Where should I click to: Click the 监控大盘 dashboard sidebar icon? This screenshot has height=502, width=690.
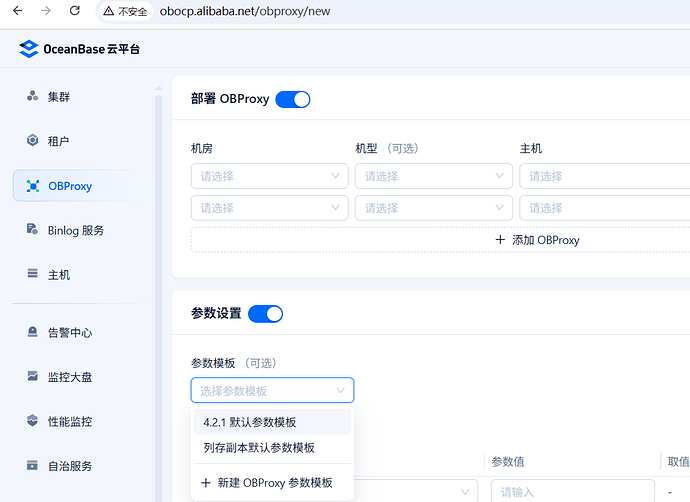(32, 376)
